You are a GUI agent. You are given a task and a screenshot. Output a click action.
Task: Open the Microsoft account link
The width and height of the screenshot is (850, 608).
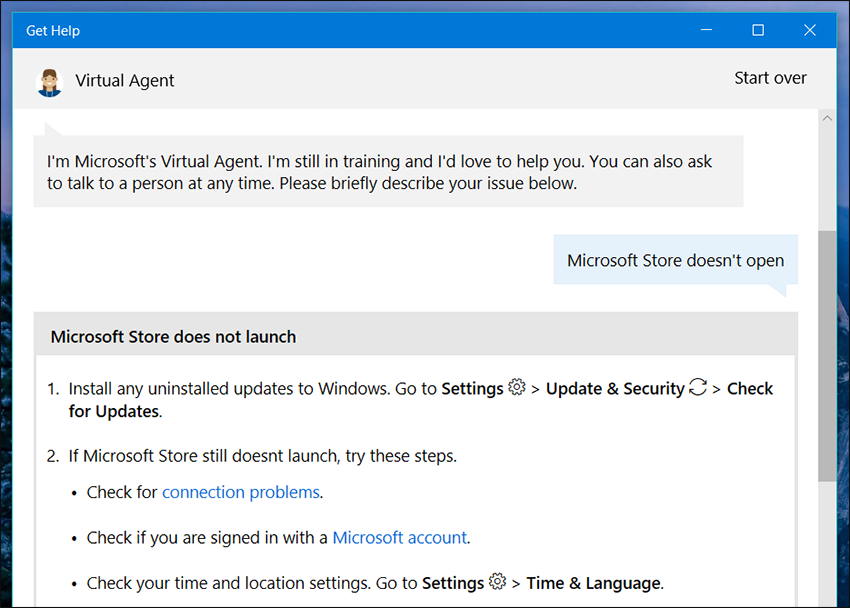tap(400, 538)
